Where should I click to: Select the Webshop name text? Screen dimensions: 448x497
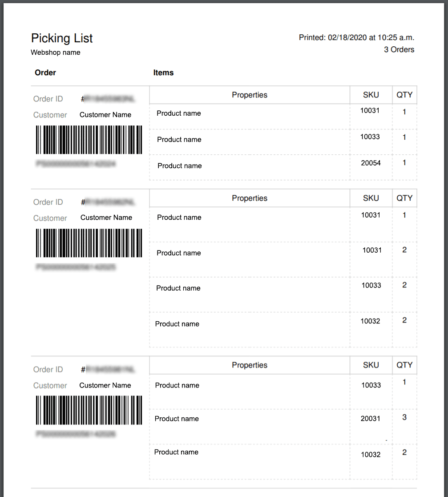click(x=56, y=53)
